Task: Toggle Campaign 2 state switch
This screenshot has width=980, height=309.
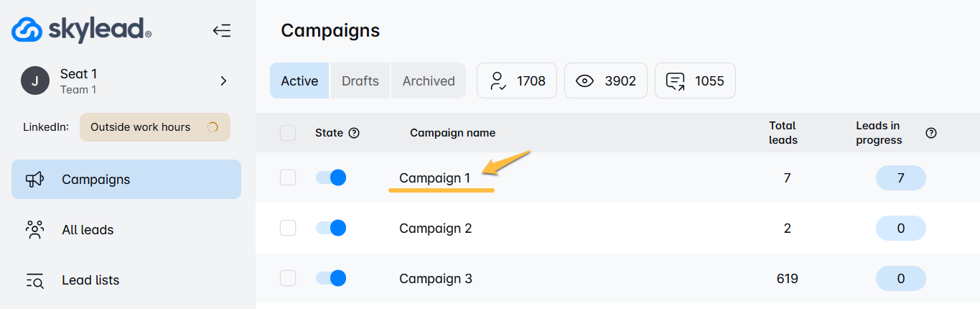Action: [x=331, y=228]
